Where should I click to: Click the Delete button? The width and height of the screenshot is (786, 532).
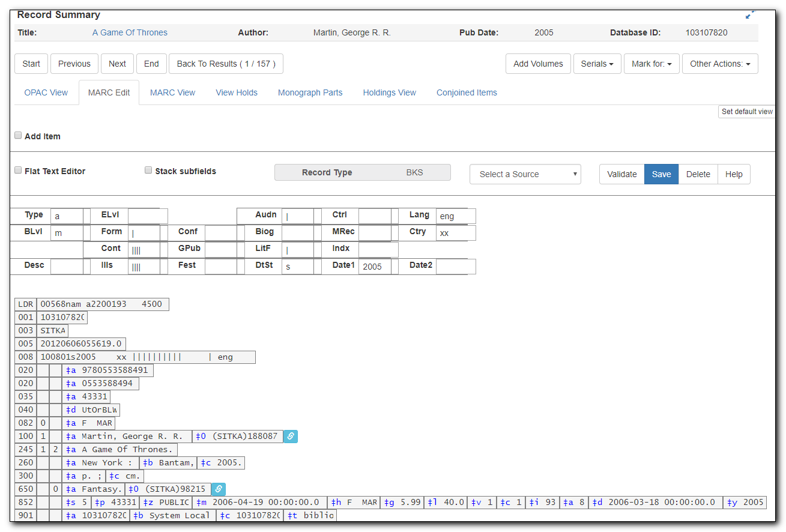[x=698, y=174]
